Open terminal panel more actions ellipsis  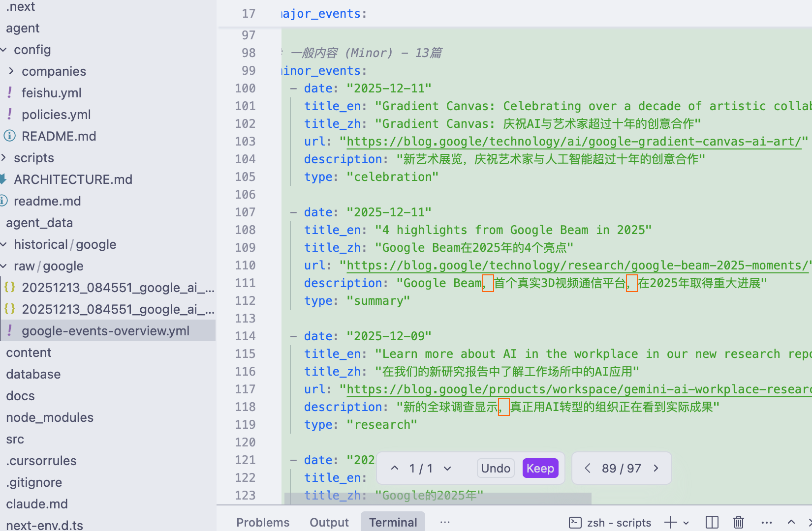[766, 522]
